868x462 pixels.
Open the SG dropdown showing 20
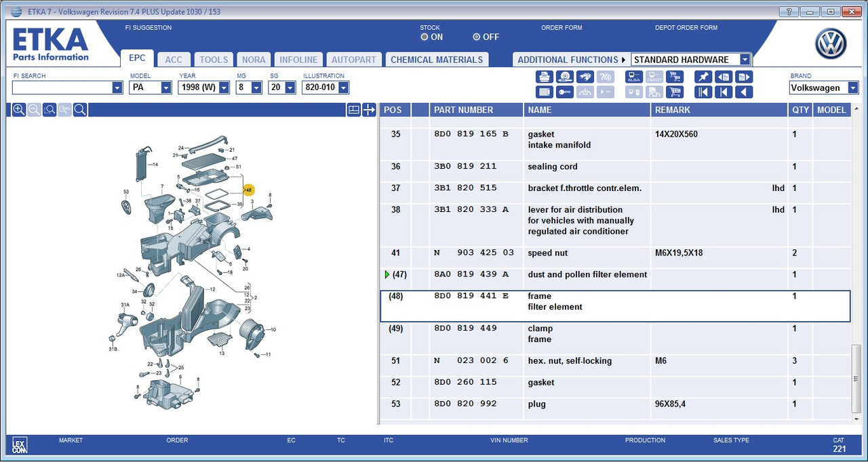pos(290,88)
